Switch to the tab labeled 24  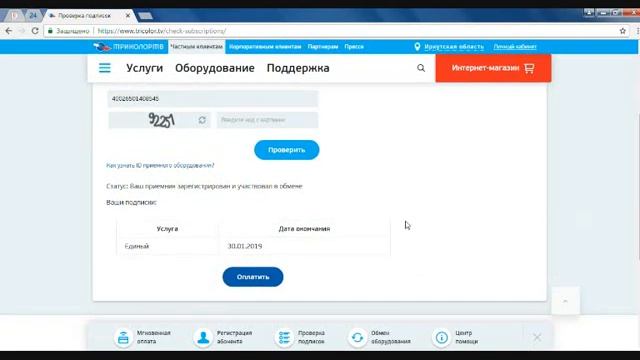[33, 16]
